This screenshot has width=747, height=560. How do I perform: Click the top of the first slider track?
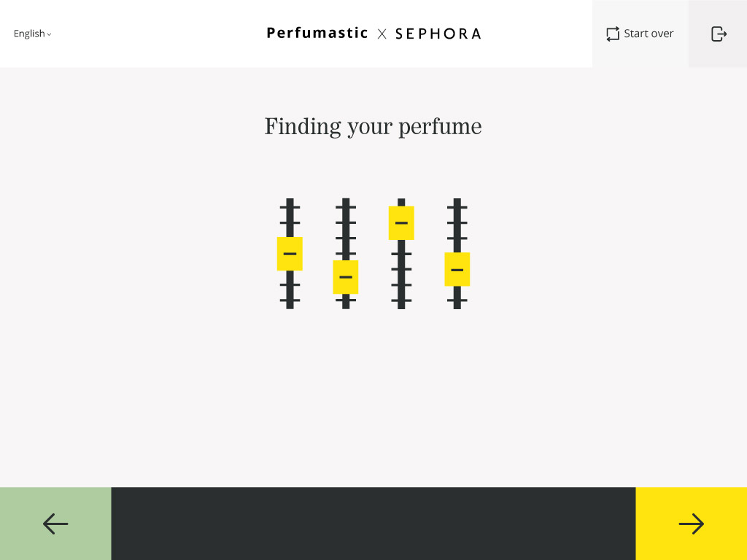[290, 202]
